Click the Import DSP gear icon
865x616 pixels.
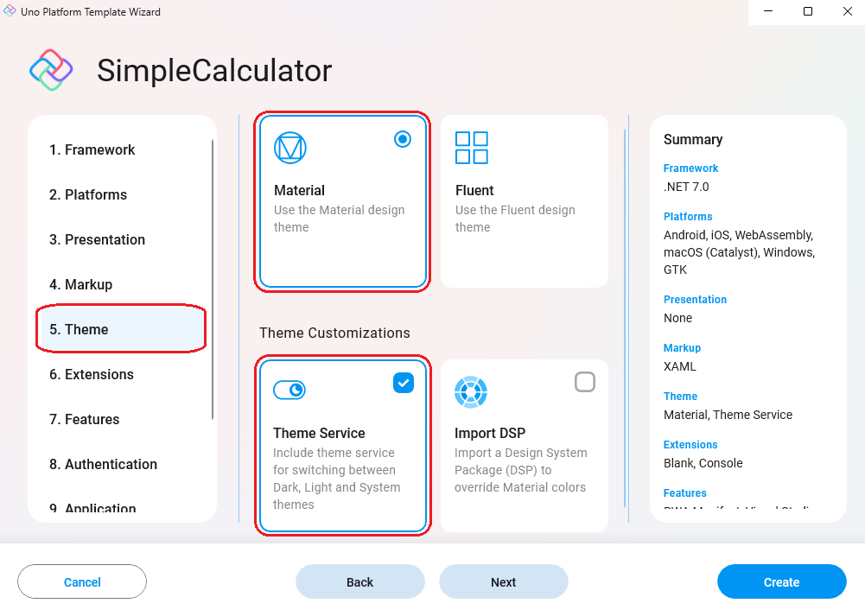(x=471, y=391)
